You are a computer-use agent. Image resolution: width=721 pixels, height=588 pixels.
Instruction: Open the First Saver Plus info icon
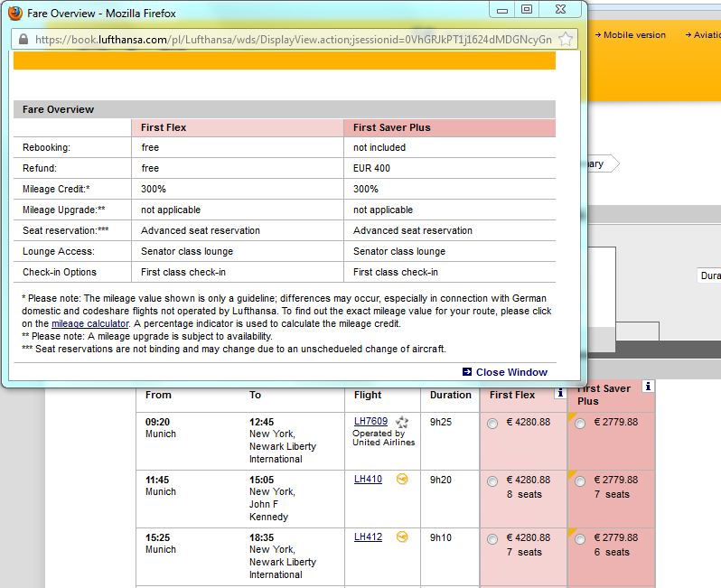point(647,387)
